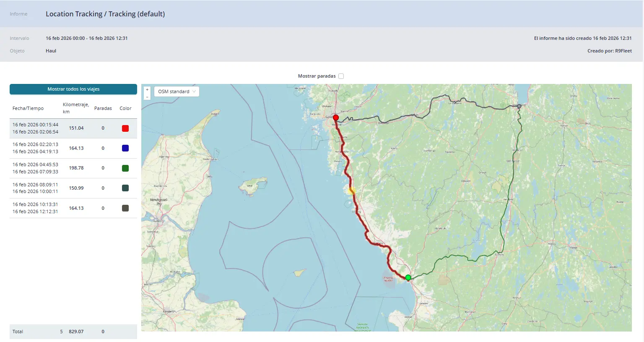Select the trip starting at 10:13:31
This screenshot has width=644, height=342.
[x=35, y=208]
